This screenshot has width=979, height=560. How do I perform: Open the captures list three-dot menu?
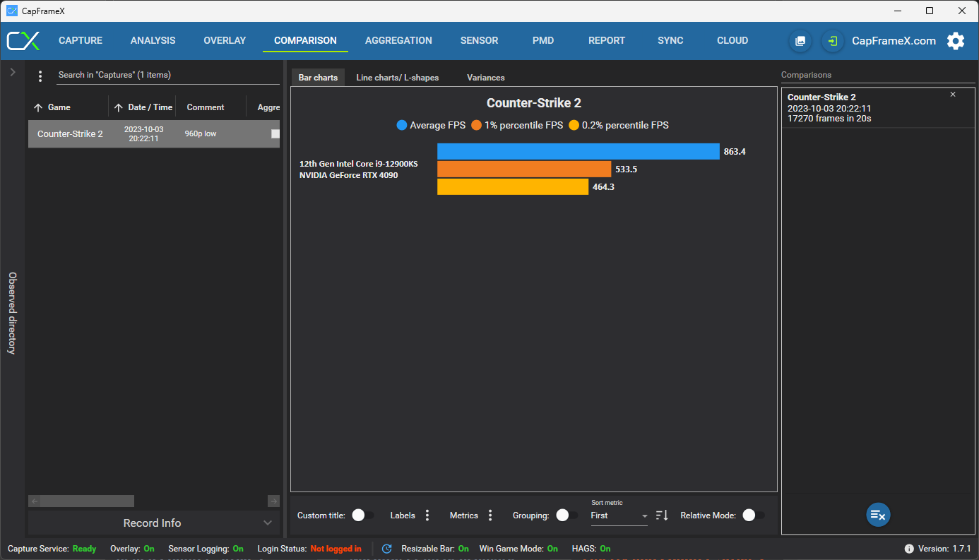40,76
